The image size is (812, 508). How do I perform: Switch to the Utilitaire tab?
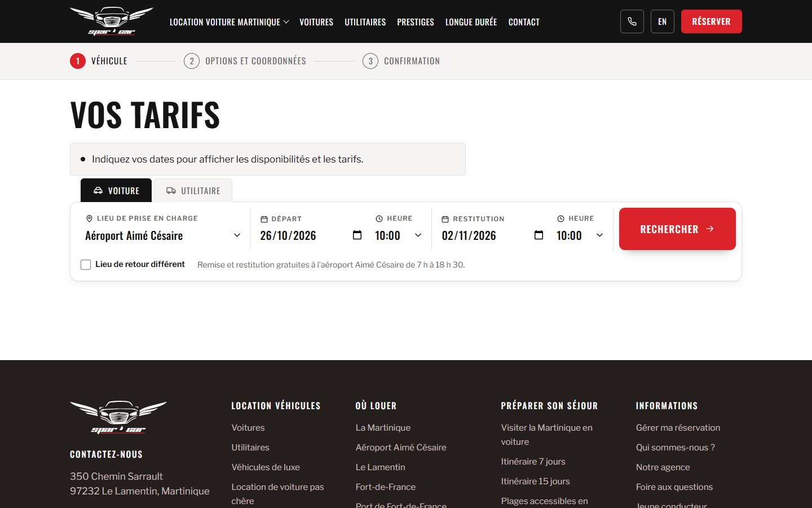tap(193, 191)
